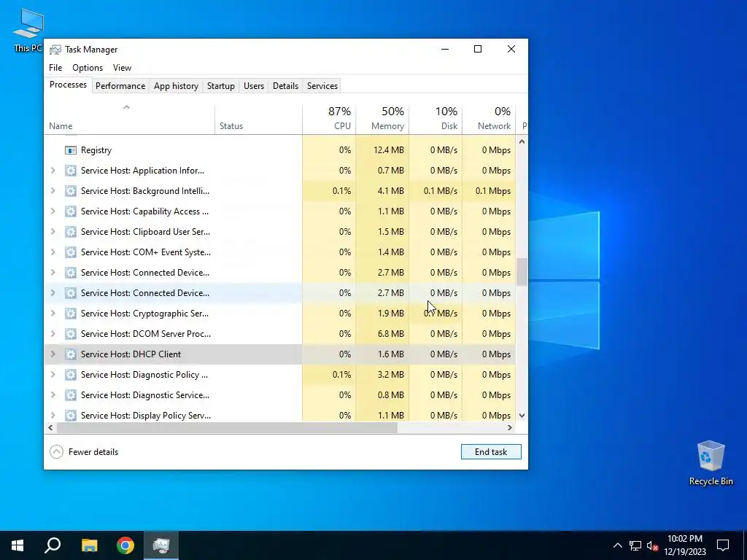The height and width of the screenshot is (560, 747).
Task: Select the Recycle Bin desktop icon
Action: [x=711, y=463]
